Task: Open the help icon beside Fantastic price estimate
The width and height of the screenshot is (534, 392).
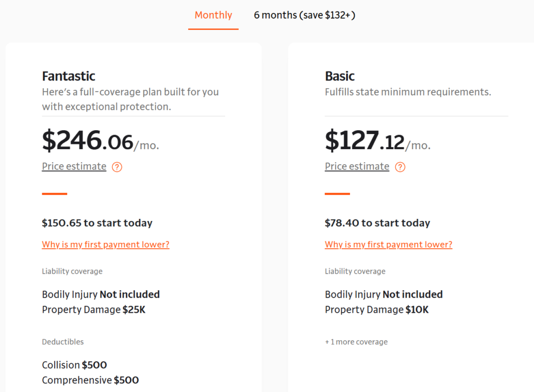Action: 117,167
